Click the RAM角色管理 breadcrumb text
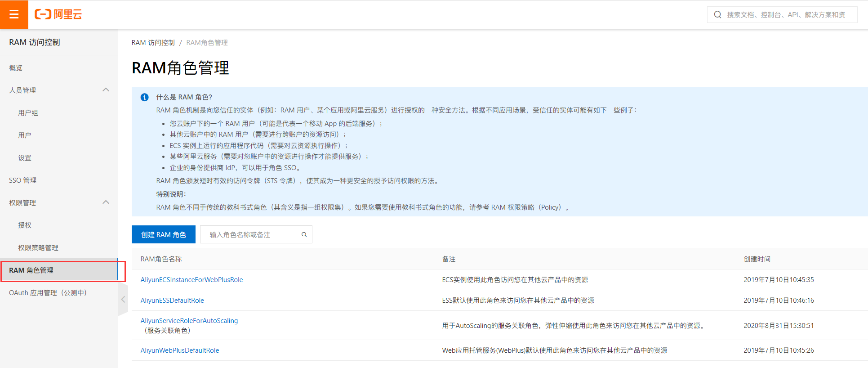Screen dimensions: 868x368 coord(207,43)
